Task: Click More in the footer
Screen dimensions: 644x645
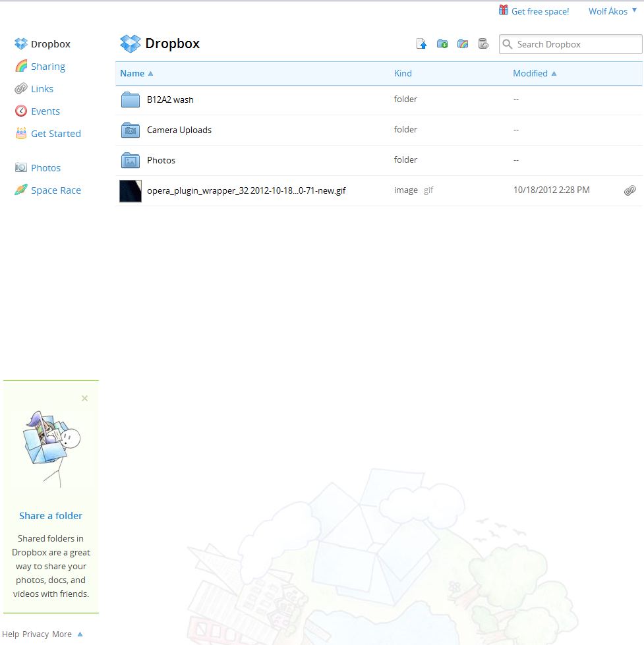Action: coord(62,634)
